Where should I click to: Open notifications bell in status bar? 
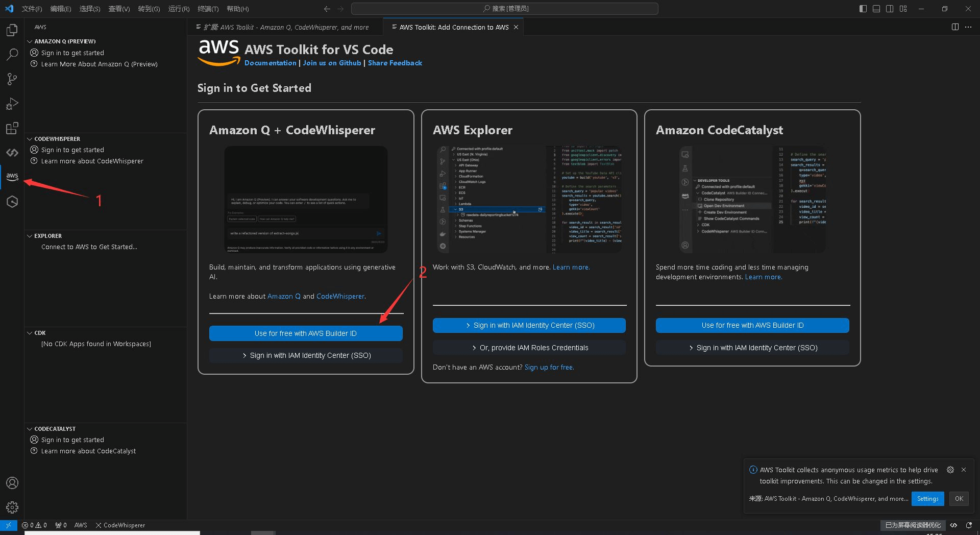[969, 525]
